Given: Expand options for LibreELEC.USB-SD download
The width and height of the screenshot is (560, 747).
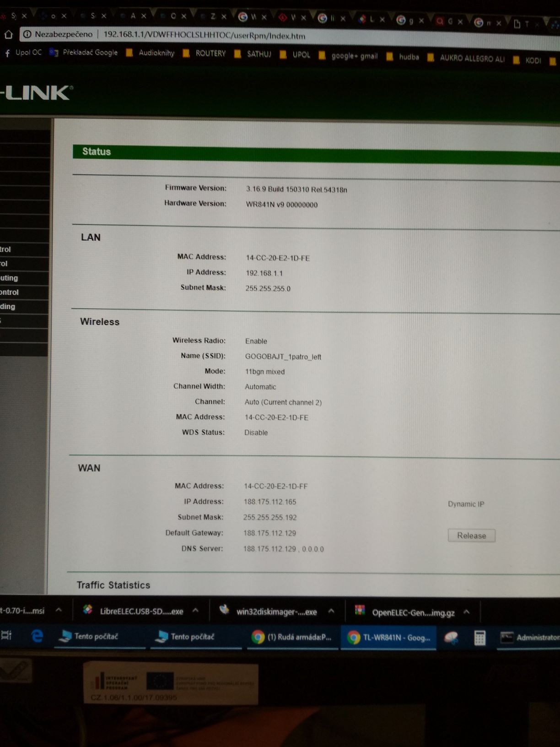Looking at the screenshot, I should [x=195, y=611].
